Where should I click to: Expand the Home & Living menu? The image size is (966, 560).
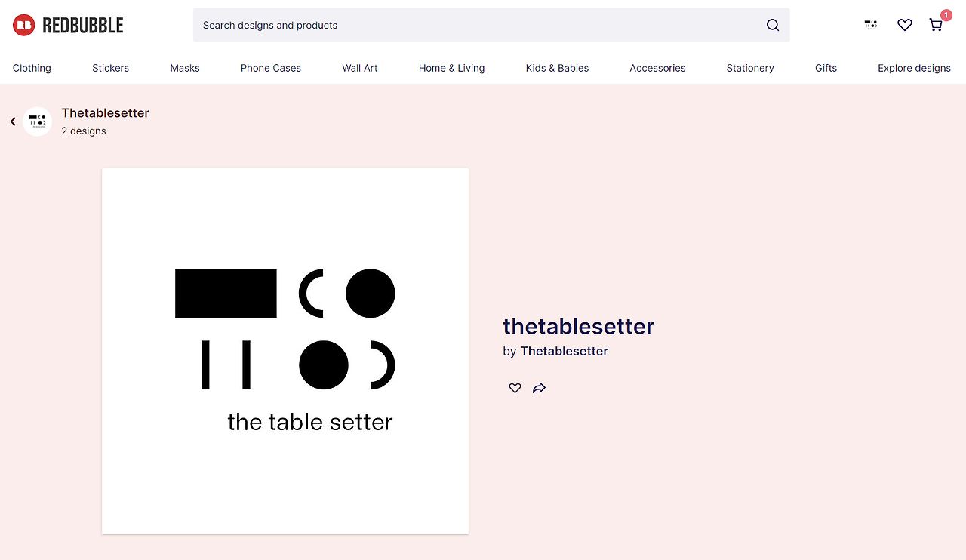pyautogui.click(x=452, y=68)
